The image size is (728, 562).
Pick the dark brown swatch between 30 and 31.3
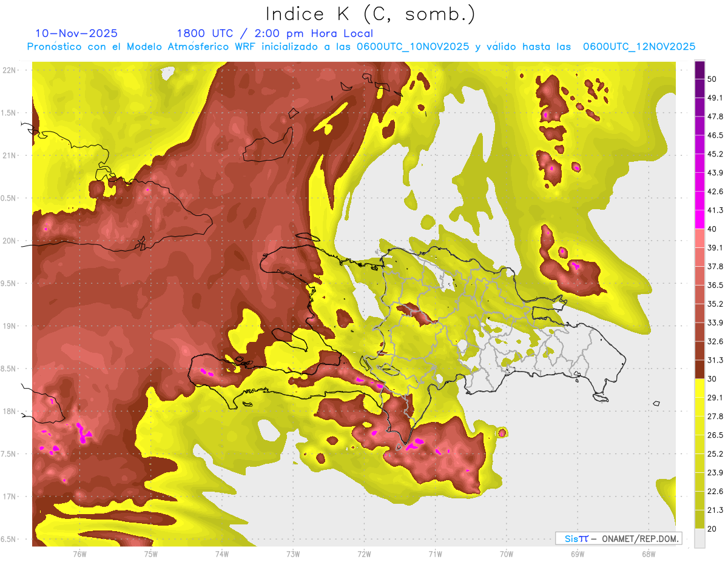point(699,369)
